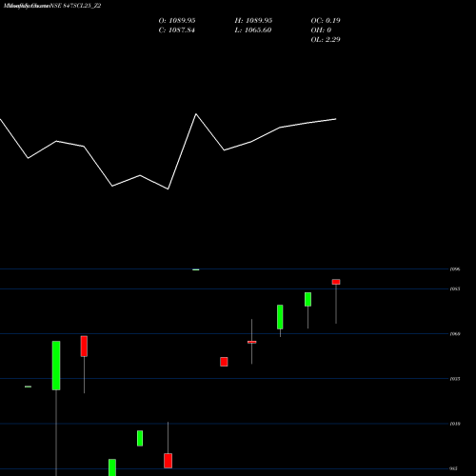476x476 pixels.
Task: Click the close price value C: 1087.84
Action: [x=176, y=30]
